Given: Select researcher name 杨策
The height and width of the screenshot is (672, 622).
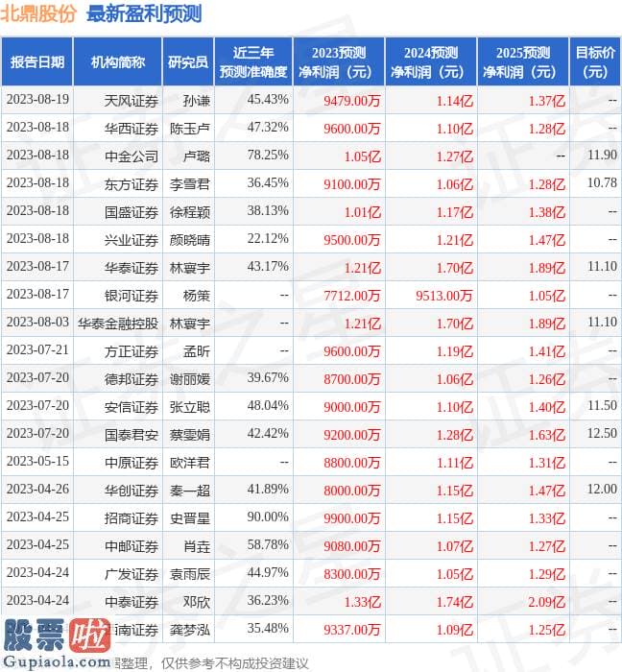Looking at the screenshot, I should click(197, 296).
